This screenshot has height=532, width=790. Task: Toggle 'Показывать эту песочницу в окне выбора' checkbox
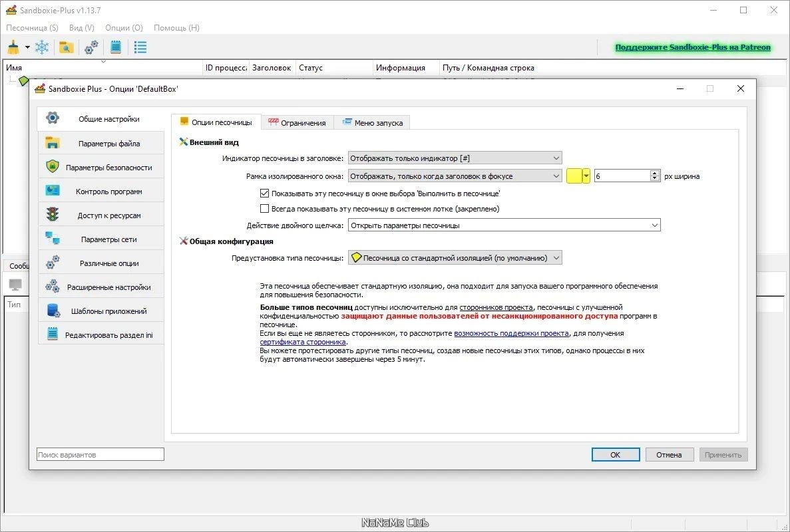click(264, 193)
